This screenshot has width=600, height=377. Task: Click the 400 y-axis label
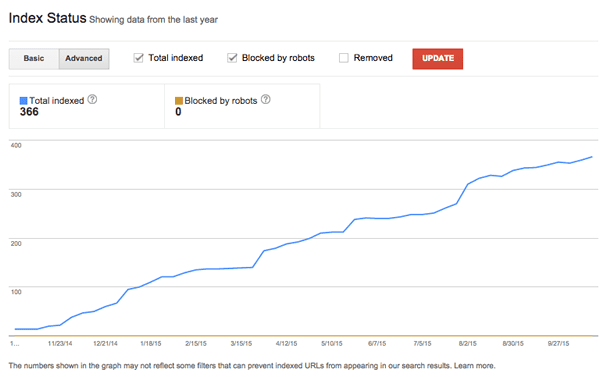pos(16,145)
